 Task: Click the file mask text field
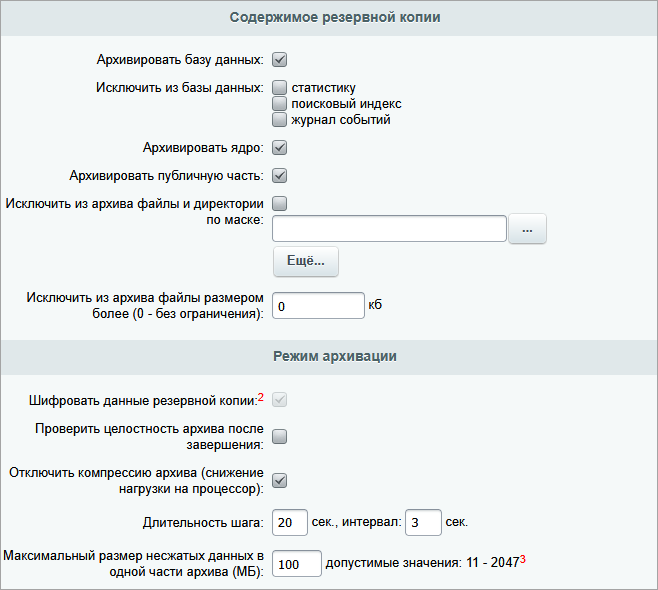389,229
